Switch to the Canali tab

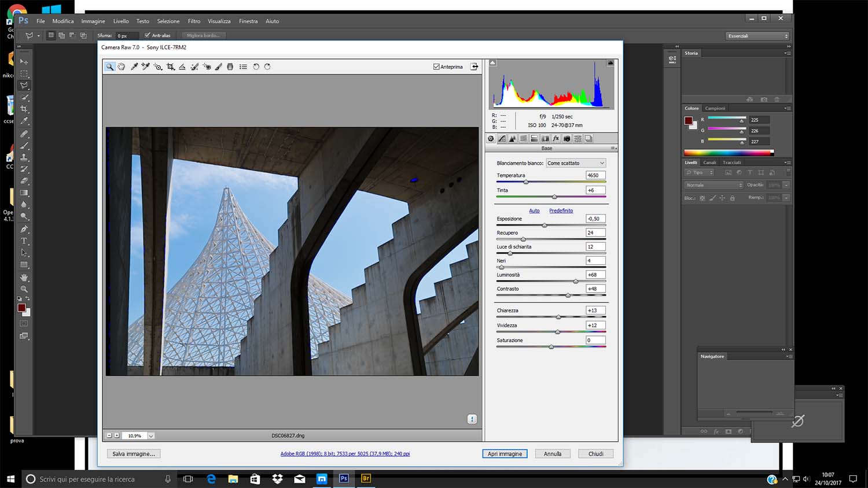click(x=710, y=162)
